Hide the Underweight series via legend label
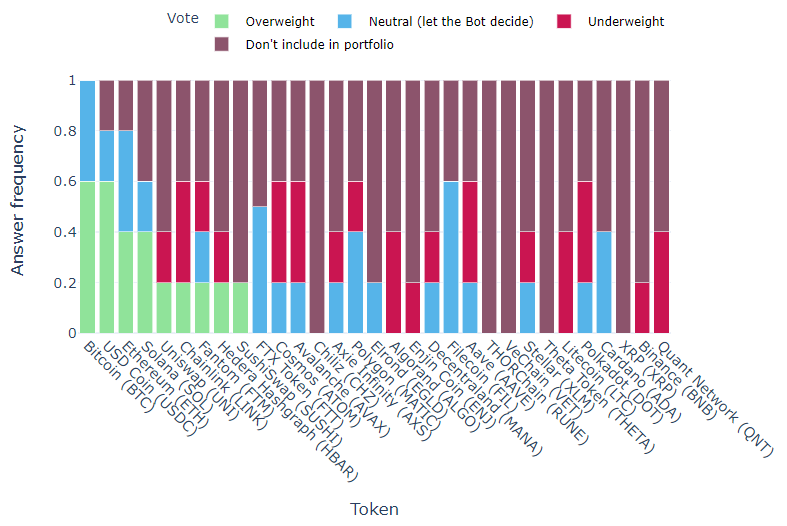Image resolution: width=787 pixels, height=526 pixels. (x=627, y=21)
